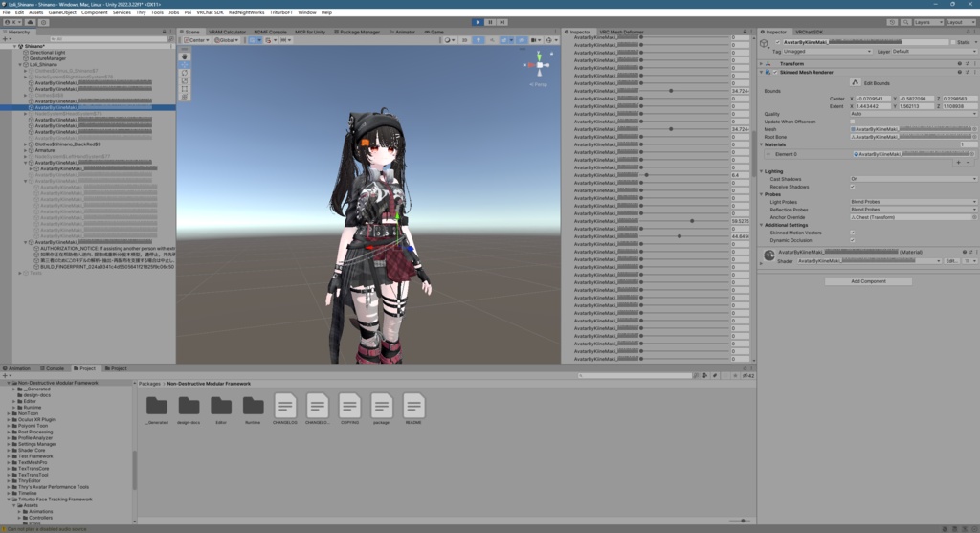
Task: Toggle scene lighting bulb icon
Action: [x=479, y=40]
